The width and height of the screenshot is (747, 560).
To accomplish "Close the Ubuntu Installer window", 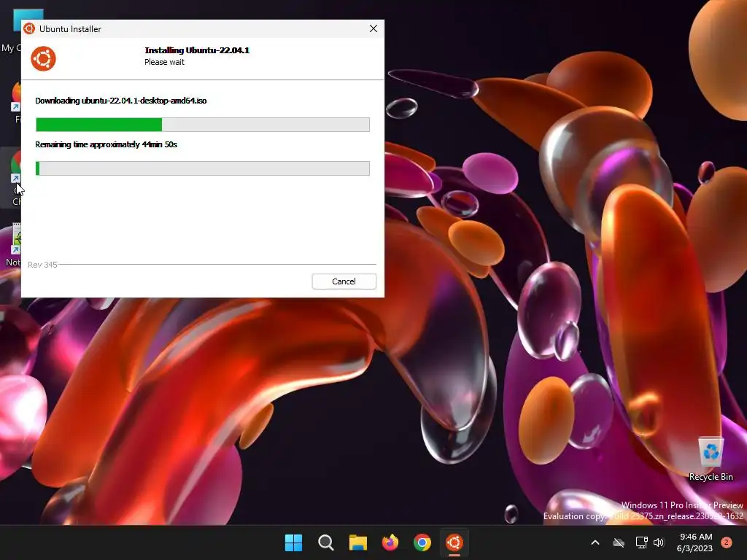I will pyautogui.click(x=373, y=28).
